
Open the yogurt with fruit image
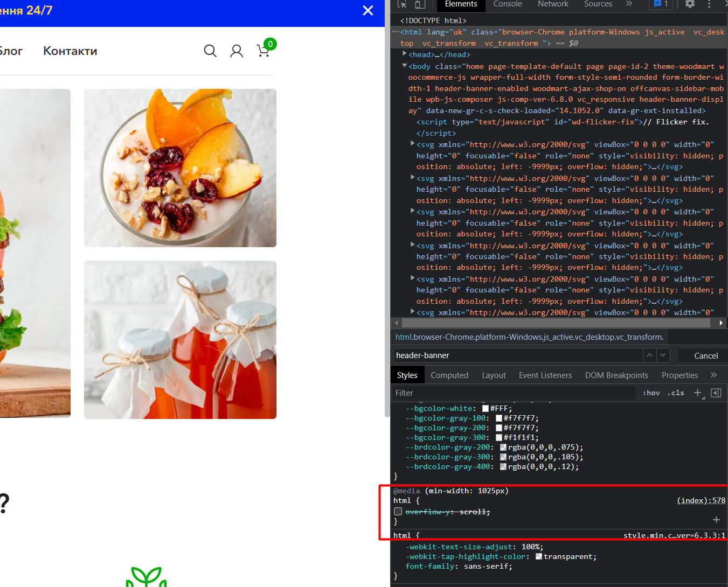pos(180,168)
